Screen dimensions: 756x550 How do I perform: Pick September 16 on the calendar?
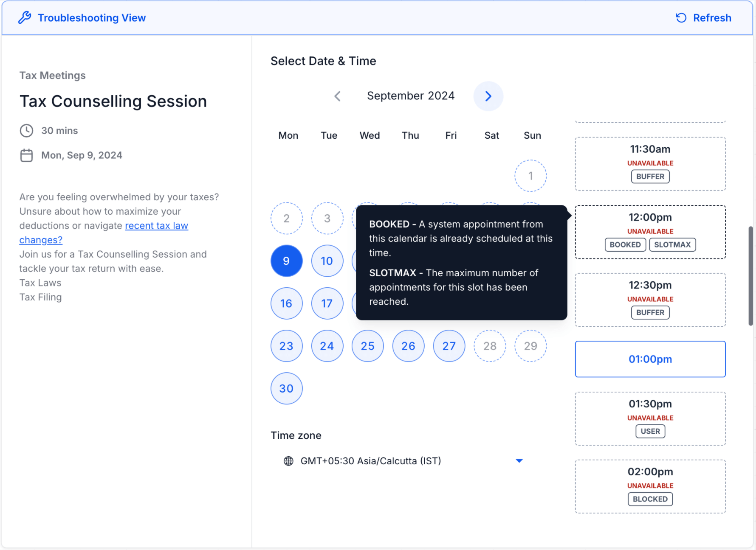[x=287, y=303]
